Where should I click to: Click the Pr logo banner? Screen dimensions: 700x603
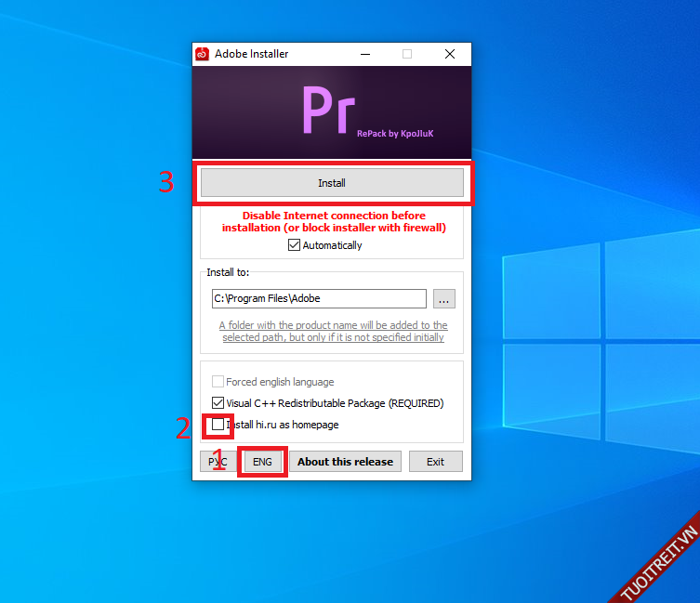coord(332,112)
